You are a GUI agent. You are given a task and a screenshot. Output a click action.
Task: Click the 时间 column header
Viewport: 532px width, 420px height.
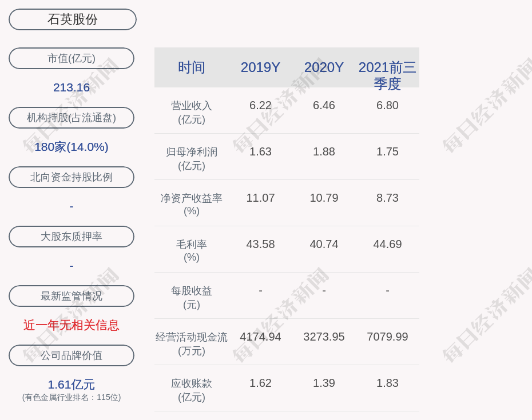(192, 67)
